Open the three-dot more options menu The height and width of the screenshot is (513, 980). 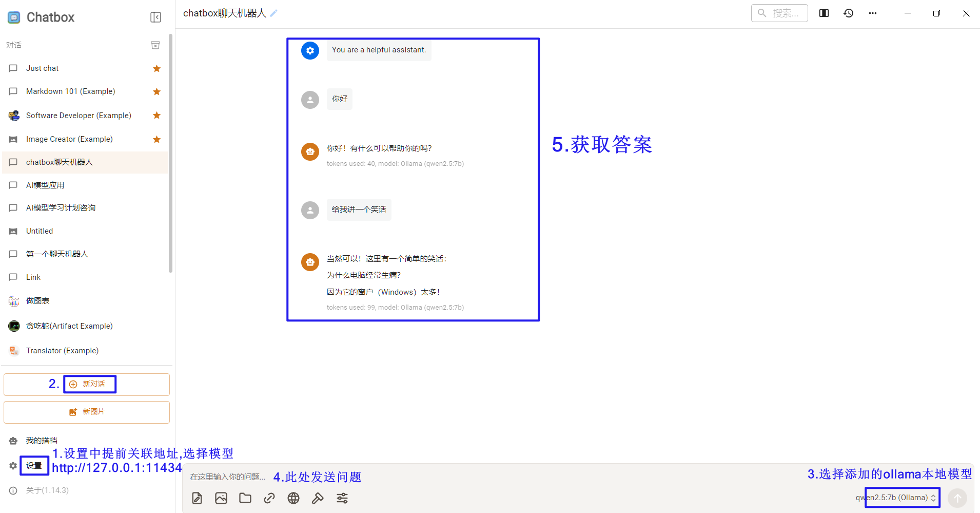[x=873, y=13]
